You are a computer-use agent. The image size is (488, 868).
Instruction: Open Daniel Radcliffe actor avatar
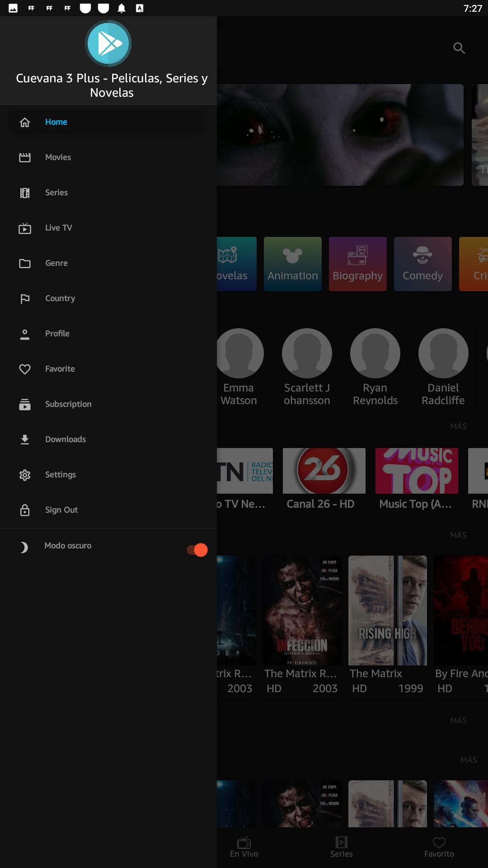pyautogui.click(x=443, y=353)
